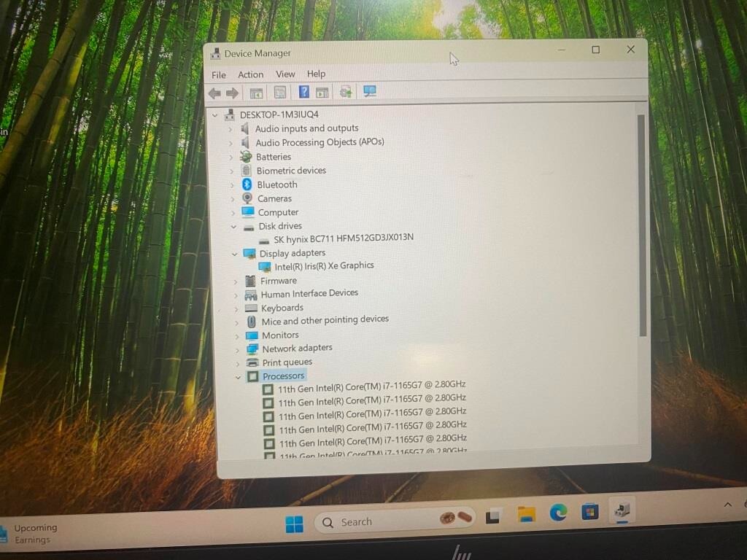
Task: Select the "Monitors" tree label
Action: tap(280, 335)
